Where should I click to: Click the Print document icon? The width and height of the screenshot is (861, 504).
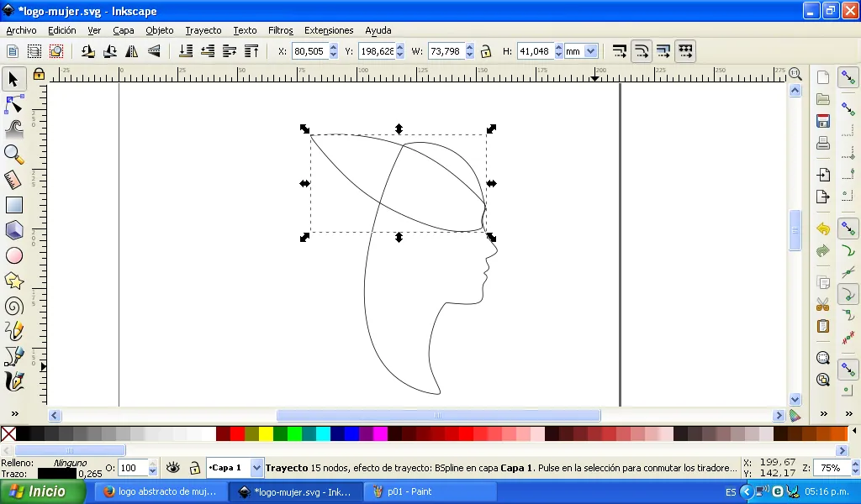point(822,143)
